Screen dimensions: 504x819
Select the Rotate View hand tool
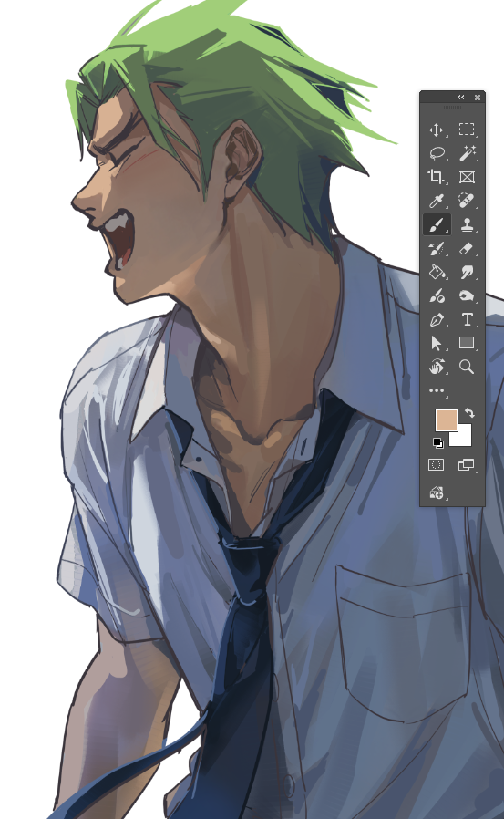coord(437,367)
